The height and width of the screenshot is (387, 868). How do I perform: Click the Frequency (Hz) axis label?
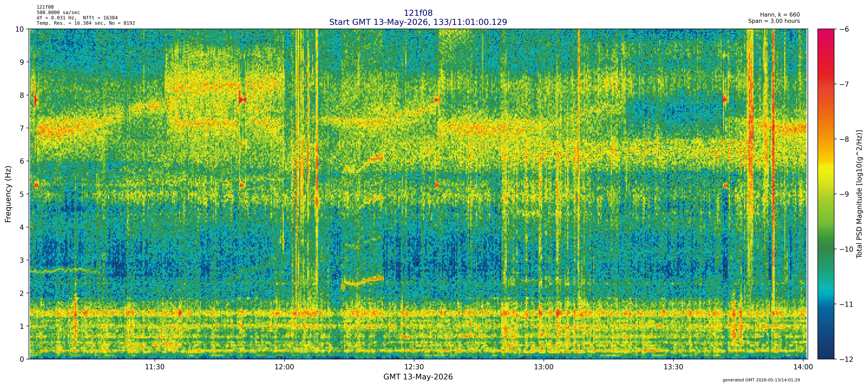pyautogui.click(x=8, y=194)
